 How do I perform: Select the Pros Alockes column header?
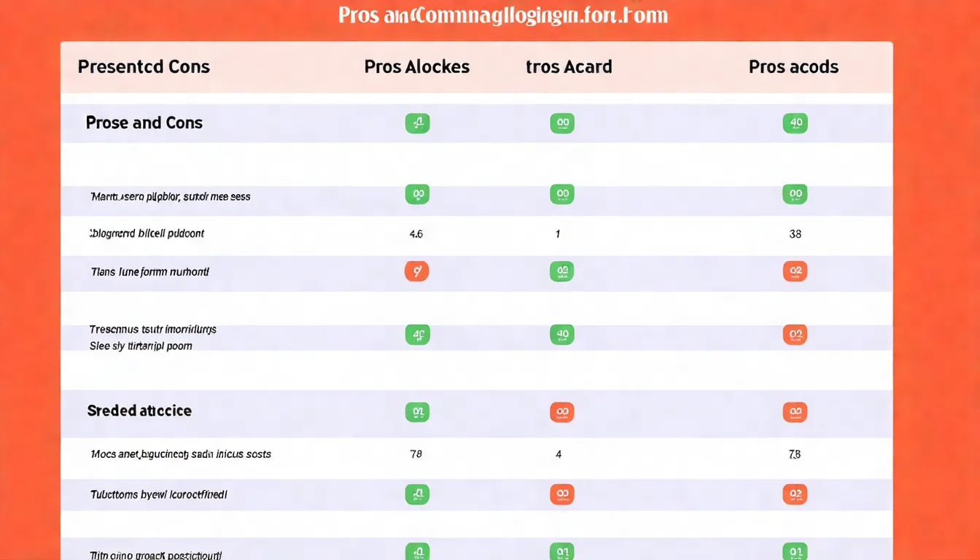(417, 67)
